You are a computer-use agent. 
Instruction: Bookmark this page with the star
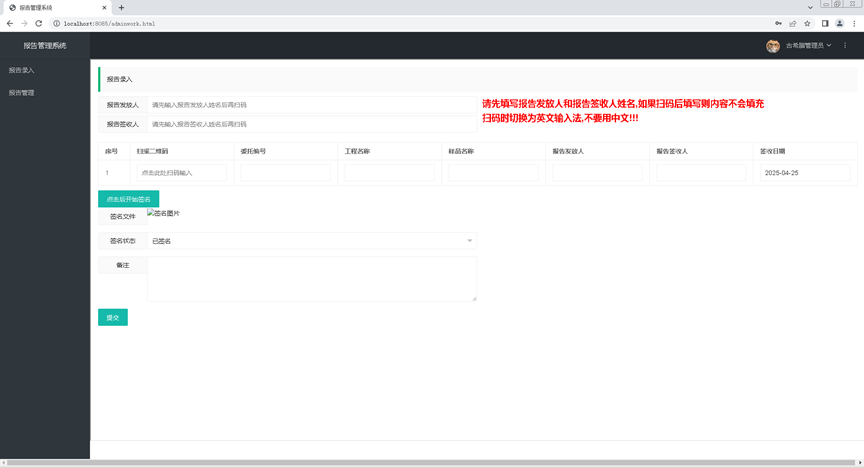(807, 23)
